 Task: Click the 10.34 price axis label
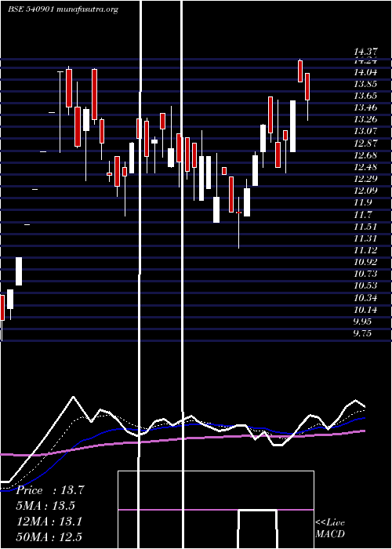(x=366, y=298)
